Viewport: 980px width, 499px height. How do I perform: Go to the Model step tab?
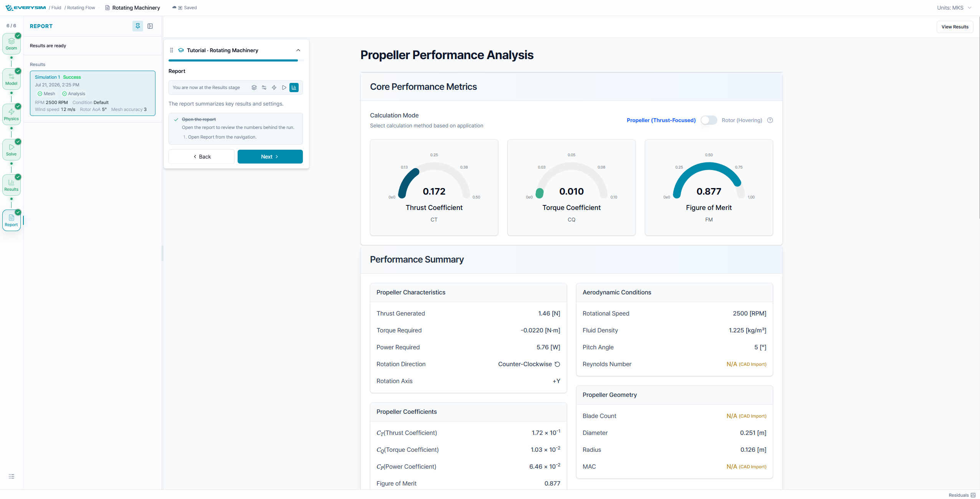pos(12,79)
